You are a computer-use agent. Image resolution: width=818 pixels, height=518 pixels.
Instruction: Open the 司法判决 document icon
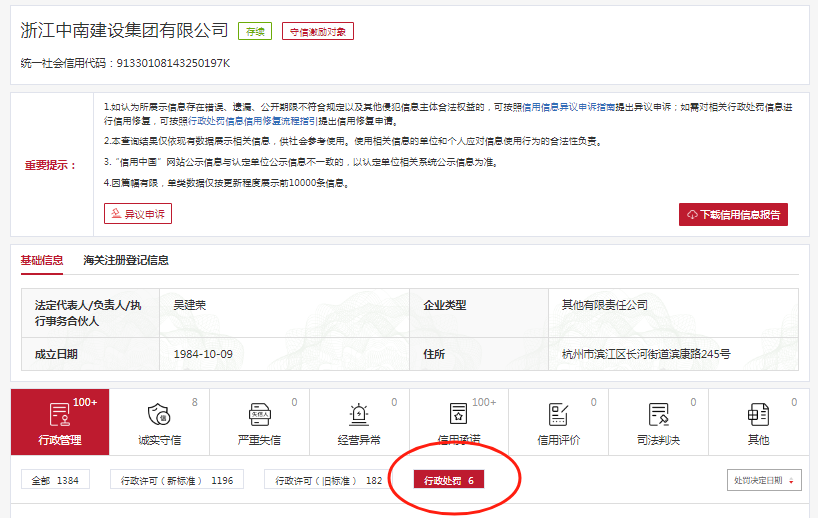tap(658, 415)
